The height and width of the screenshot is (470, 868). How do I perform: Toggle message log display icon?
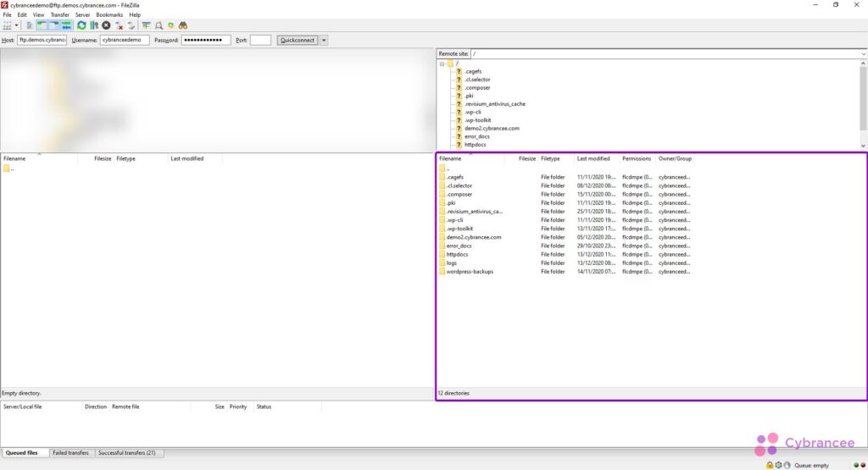tap(30, 25)
